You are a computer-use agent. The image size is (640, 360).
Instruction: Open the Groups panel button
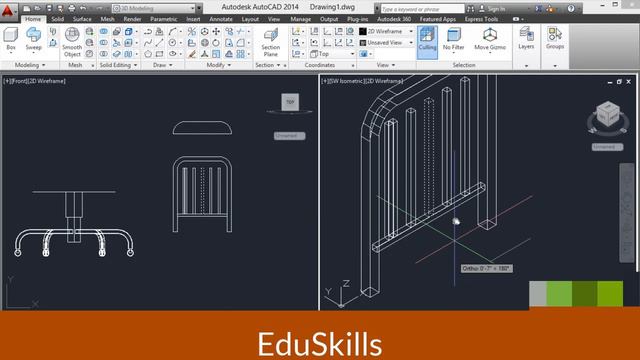pyautogui.click(x=555, y=39)
